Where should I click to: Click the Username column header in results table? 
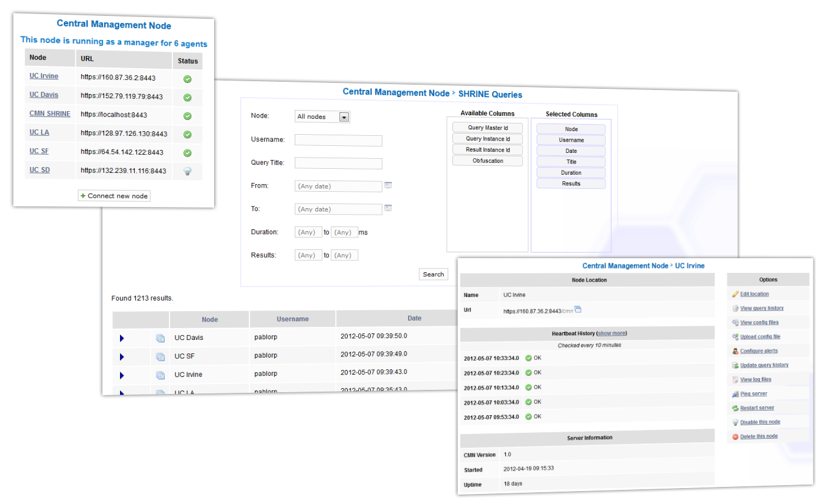tap(293, 319)
